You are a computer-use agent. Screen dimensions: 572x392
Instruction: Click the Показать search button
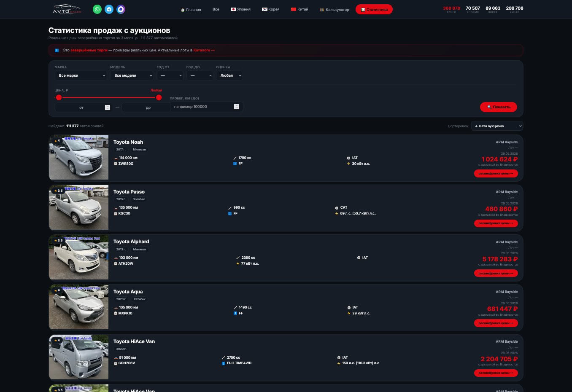499,107
